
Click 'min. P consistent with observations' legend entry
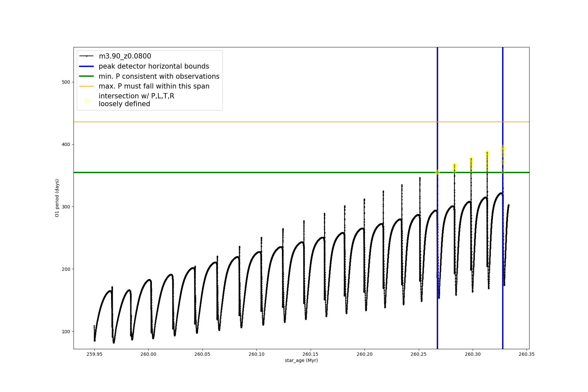coord(159,76)
